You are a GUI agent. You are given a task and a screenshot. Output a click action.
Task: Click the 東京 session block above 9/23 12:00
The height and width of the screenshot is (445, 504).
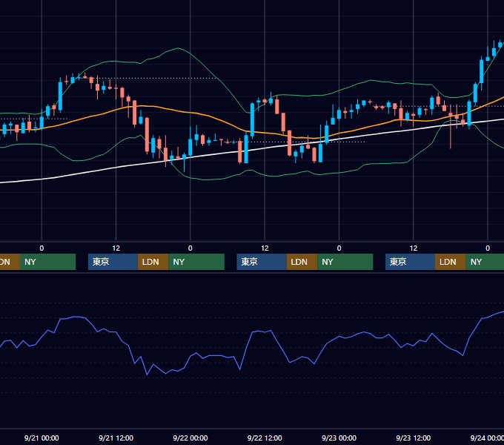[410, 262]
